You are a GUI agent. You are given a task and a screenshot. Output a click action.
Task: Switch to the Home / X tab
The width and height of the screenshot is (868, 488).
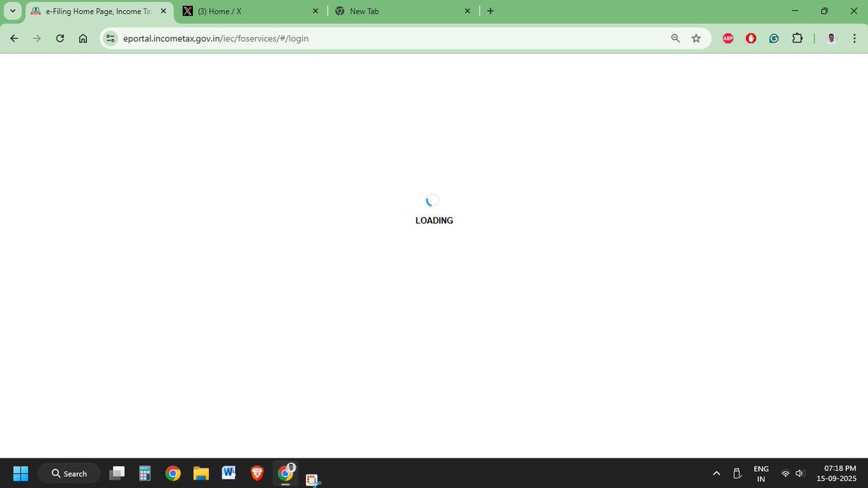(x=251, y=12)
